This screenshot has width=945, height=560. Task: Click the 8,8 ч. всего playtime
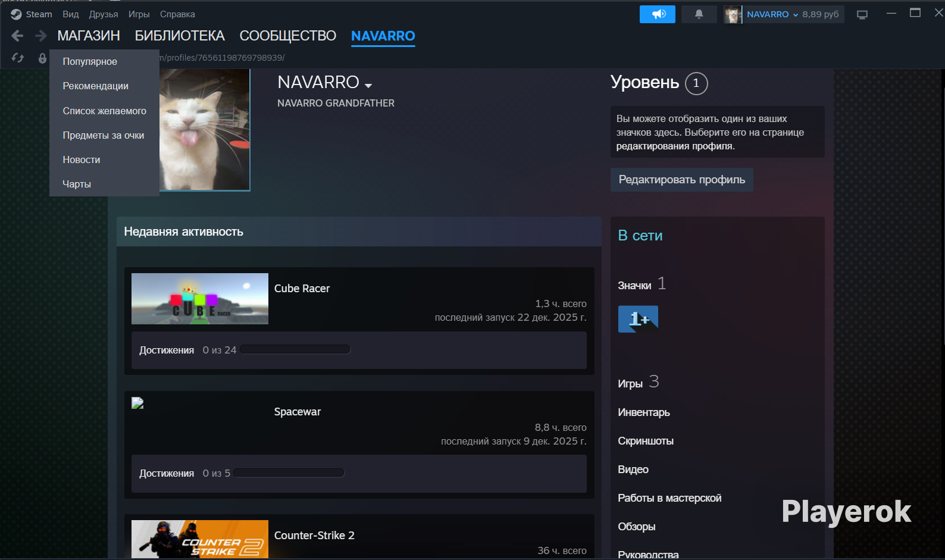click(x=561, y=427)
